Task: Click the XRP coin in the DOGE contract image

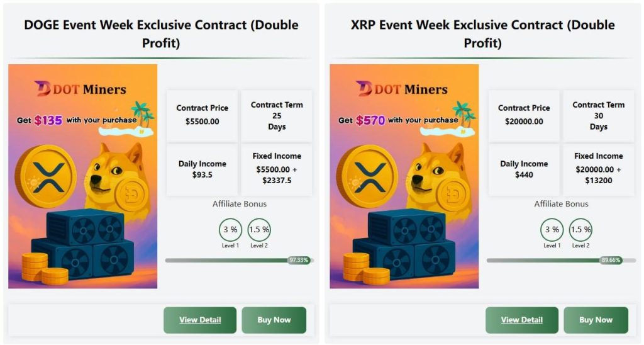Action: [x=46, y=176]
